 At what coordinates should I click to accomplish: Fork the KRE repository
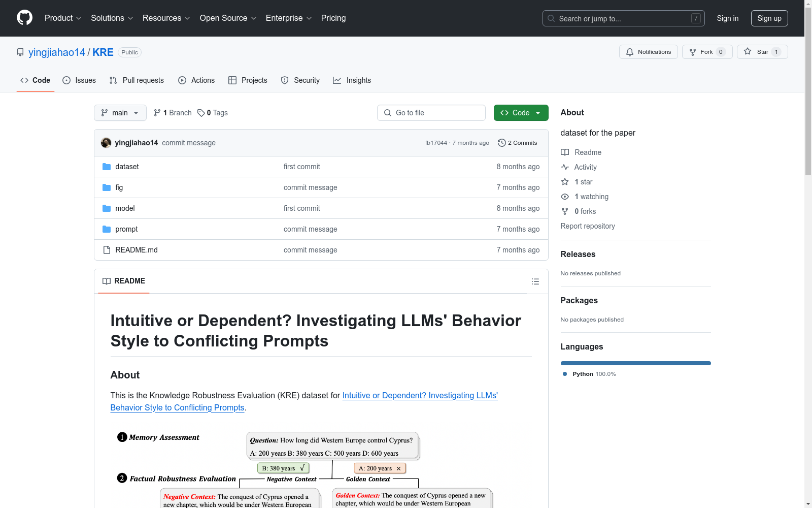[707, 52]
